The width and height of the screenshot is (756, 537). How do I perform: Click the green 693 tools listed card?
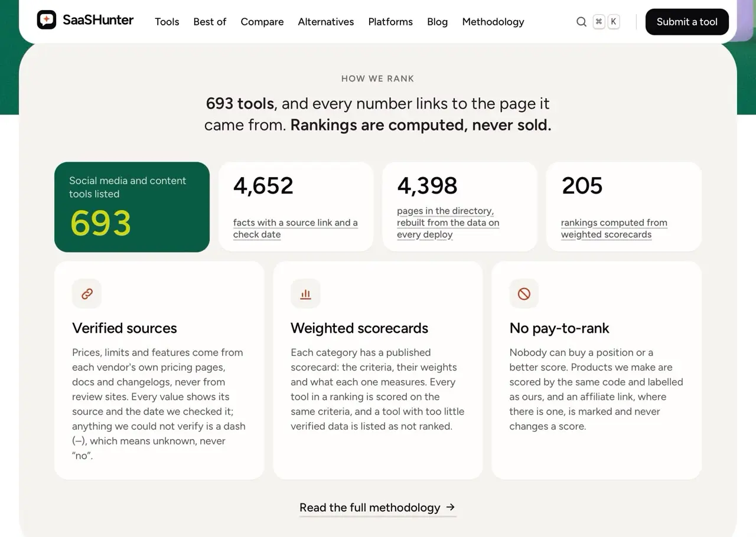[x=132, y=207]
